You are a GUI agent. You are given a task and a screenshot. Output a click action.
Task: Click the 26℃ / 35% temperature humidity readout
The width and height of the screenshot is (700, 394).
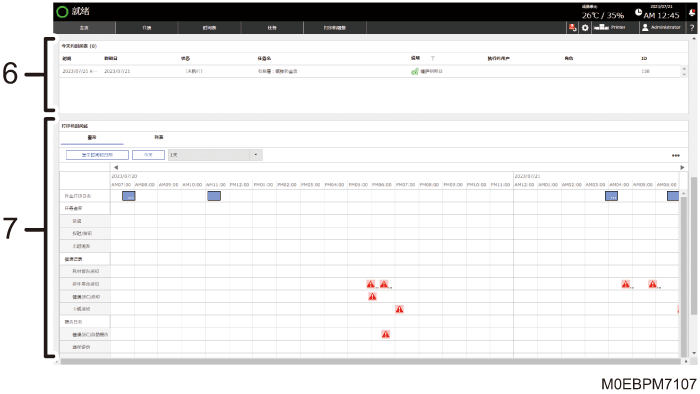[x=603, y=15]
